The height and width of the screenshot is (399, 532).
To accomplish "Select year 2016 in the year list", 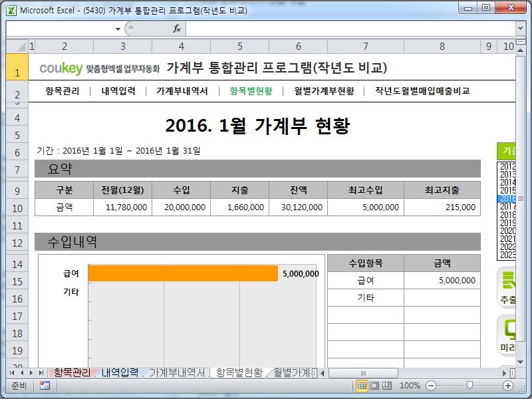I will coord(507,198).
